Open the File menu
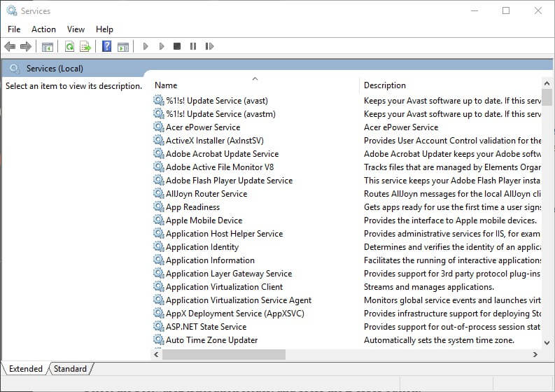The height and width of the screenshot is (392, 555). pos(14,29)
